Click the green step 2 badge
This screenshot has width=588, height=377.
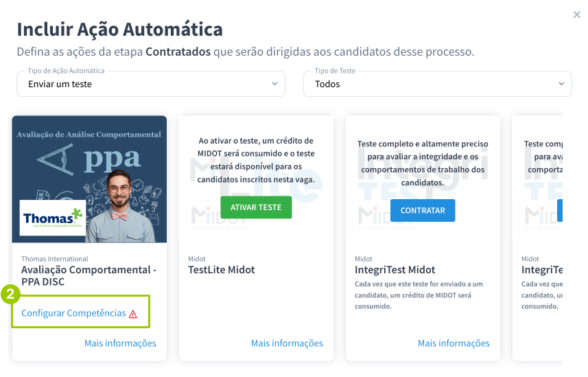coord(10,295)
